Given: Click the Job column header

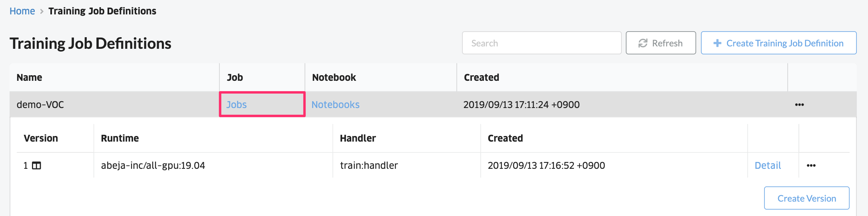Looking at the screenshot, I should tap(235, 78).
